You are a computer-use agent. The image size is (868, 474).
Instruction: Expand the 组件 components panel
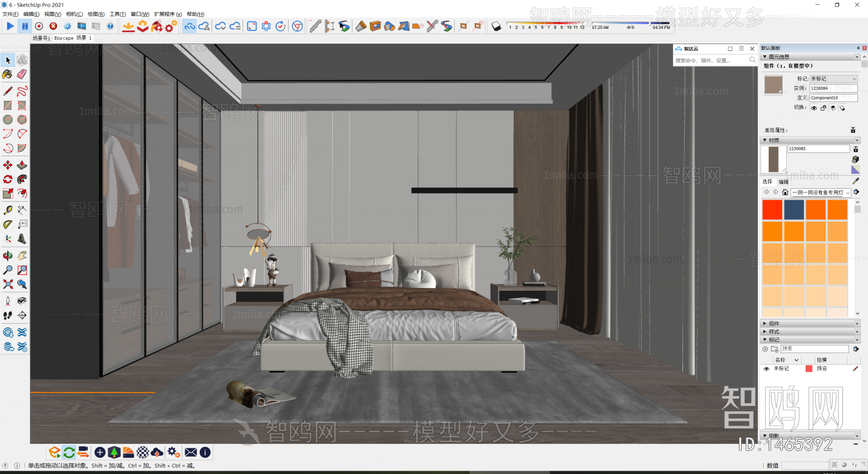tap(765, 323)
